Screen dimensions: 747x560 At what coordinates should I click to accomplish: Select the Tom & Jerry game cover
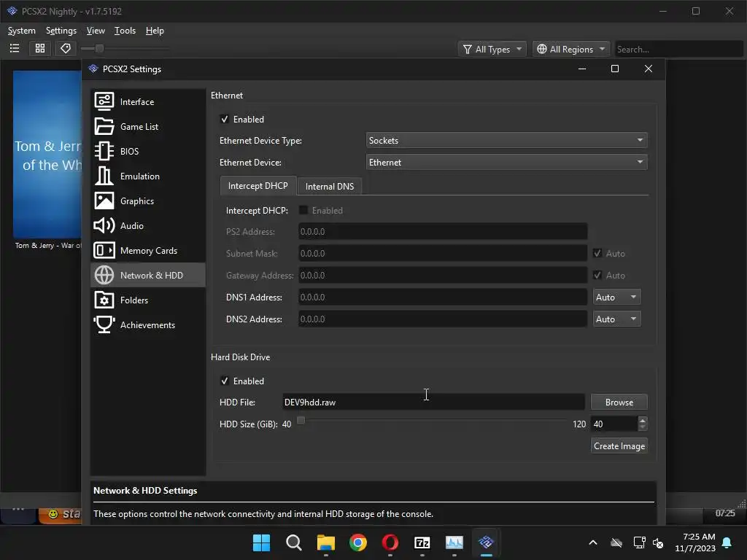click(x=47, y=155)
